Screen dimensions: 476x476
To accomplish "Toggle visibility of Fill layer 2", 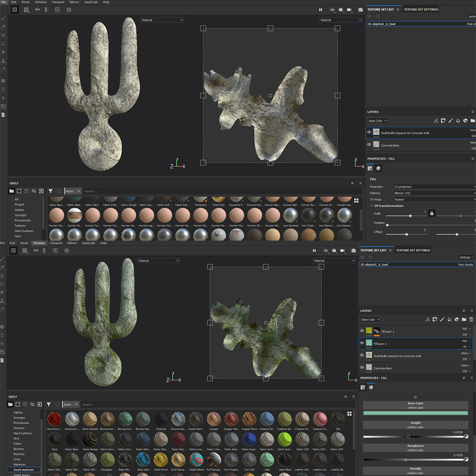I will click(x=362, y=343).
